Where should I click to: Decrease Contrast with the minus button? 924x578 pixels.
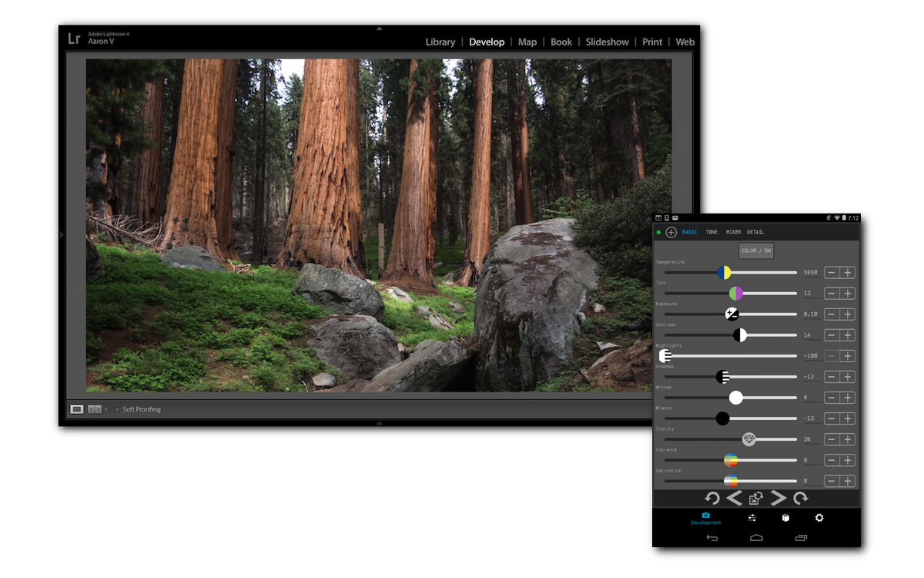coord(832,334)
